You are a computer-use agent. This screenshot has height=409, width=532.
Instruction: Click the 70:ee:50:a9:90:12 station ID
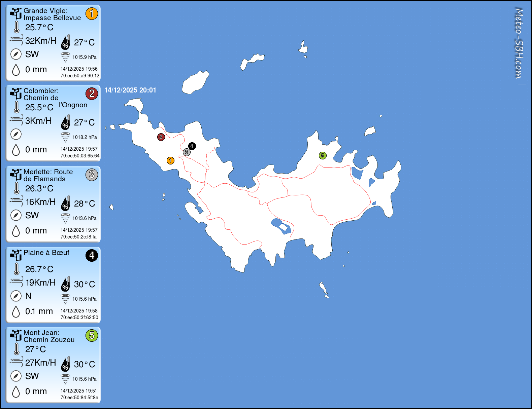click(x=80, y=76)
